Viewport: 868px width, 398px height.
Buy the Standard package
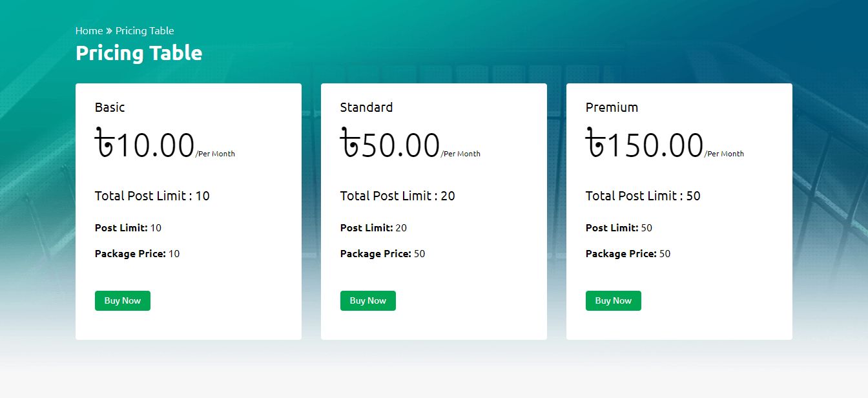(x=368, y=300)
